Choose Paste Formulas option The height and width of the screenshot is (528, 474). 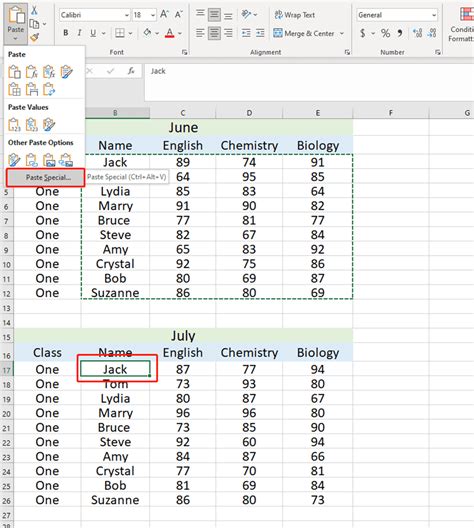pos(32,72)
